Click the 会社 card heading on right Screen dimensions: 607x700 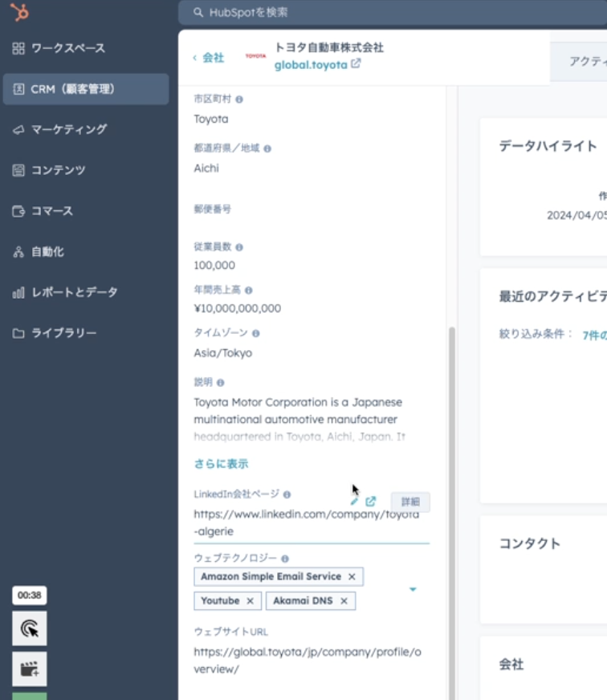pos(511,665)
